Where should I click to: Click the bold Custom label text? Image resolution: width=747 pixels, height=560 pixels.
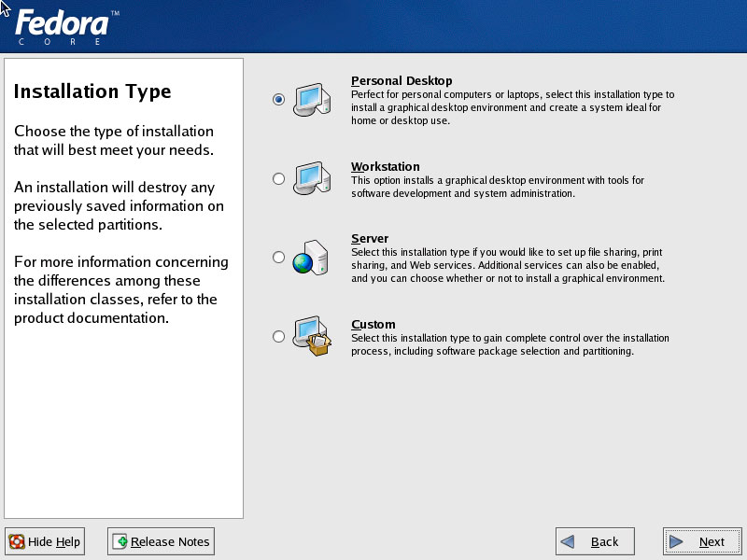coord(373,325)
